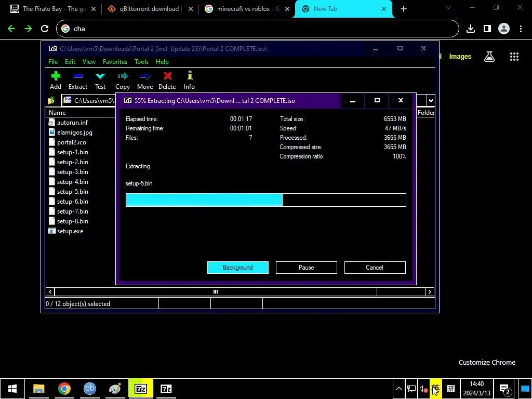Click the scroll left arrow in the file list

tap(50, 291)
